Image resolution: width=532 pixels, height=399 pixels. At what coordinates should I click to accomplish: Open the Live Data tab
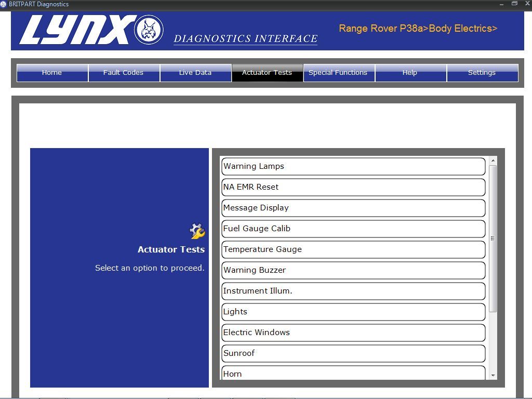[196, 73]
